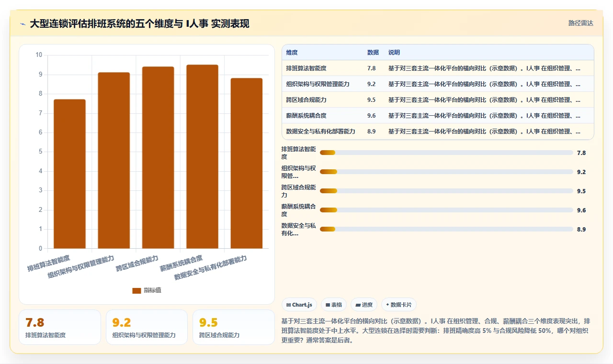
Task: Click the 薪酬系统耦合度 chart bar
Action: (x=202, y=156)
